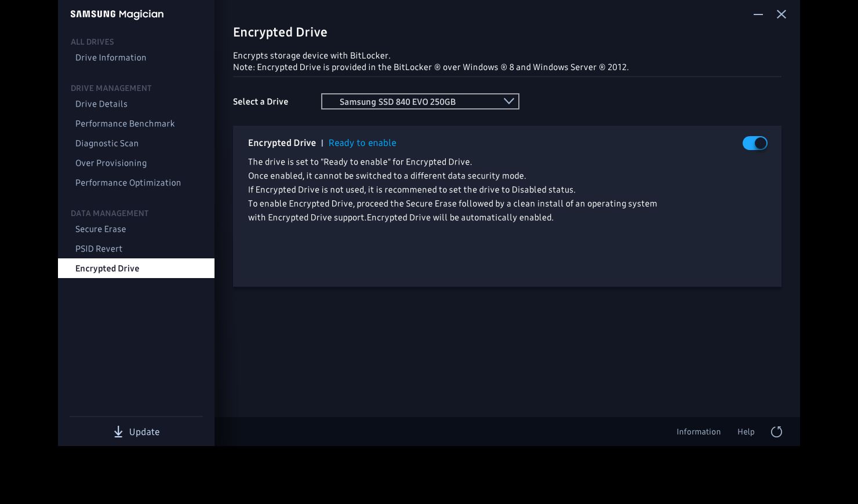Viewport: 858px width, 504px height.
Task: Click the drive dropdown chevron arrow
Action: click(x=509, y=101)
